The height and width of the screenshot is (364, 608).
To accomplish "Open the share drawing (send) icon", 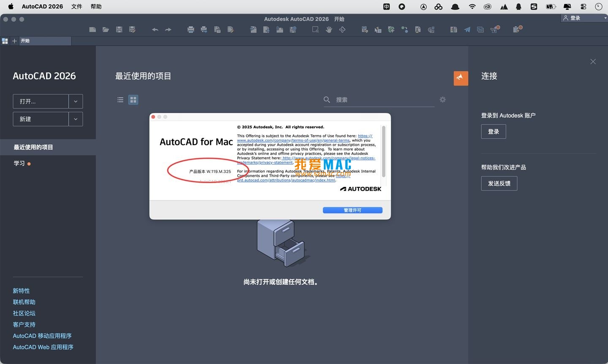I will click(x=467, y=30).
